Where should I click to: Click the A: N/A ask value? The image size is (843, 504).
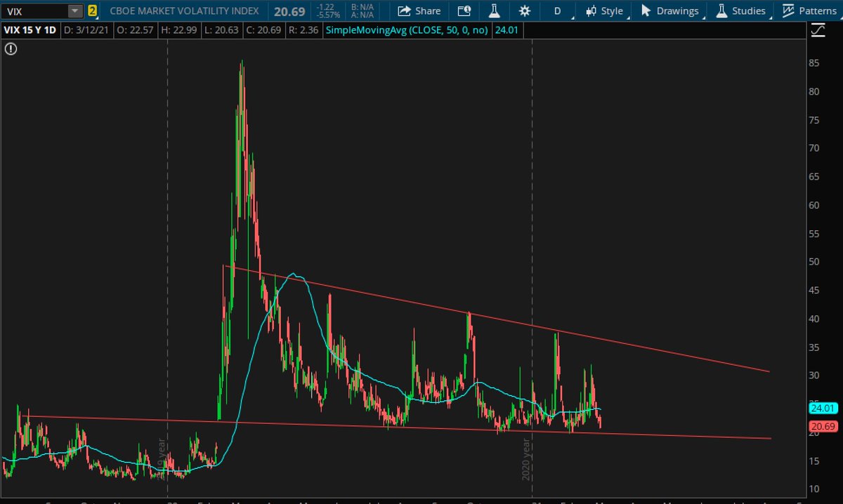(x=362, y=15)
